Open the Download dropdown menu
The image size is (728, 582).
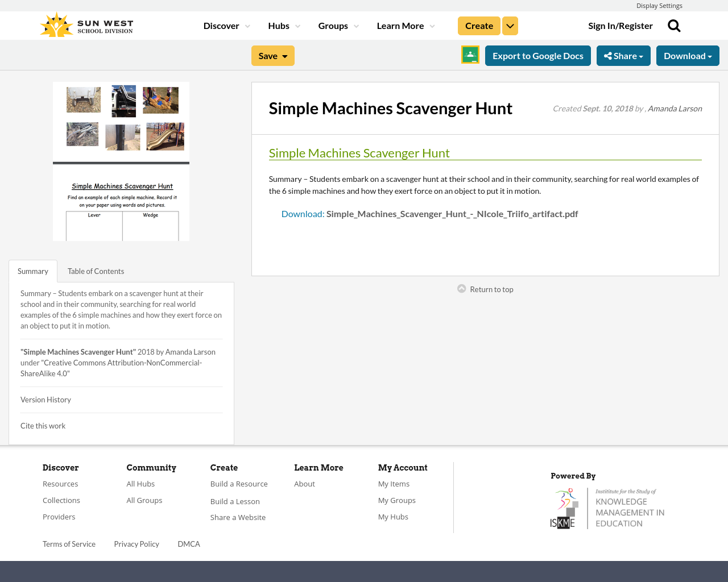point(688,55)
